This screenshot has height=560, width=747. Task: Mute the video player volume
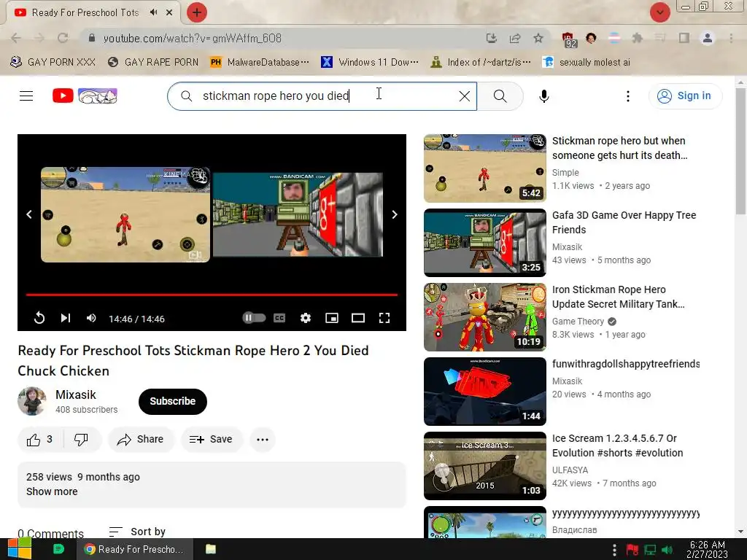tap(91, 318)
